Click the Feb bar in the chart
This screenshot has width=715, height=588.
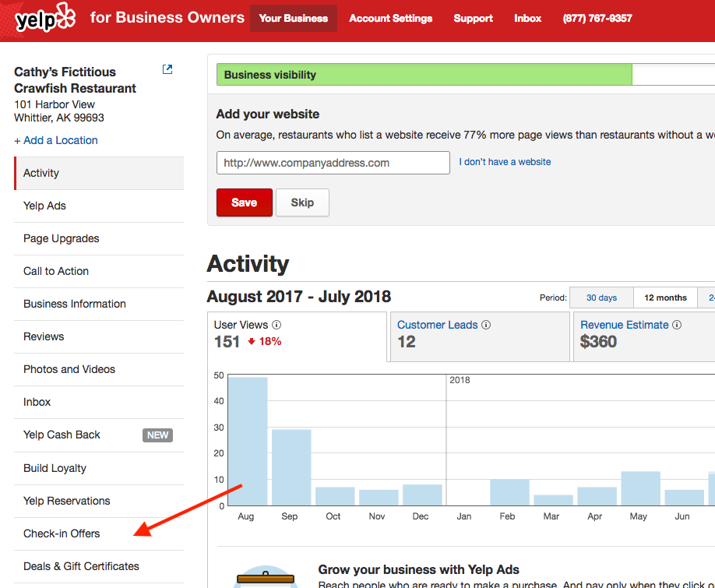[x=510, y=492]
